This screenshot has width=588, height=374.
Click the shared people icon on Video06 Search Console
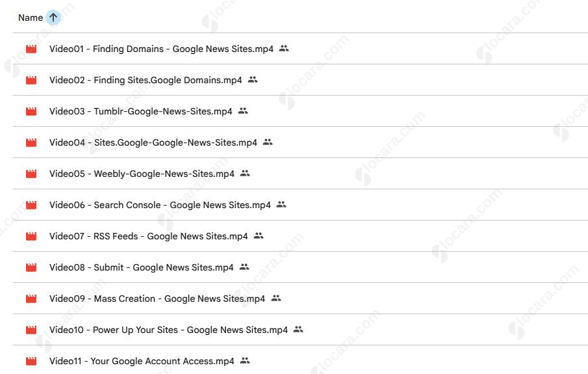pyautogui.click(x=281, y=205)
